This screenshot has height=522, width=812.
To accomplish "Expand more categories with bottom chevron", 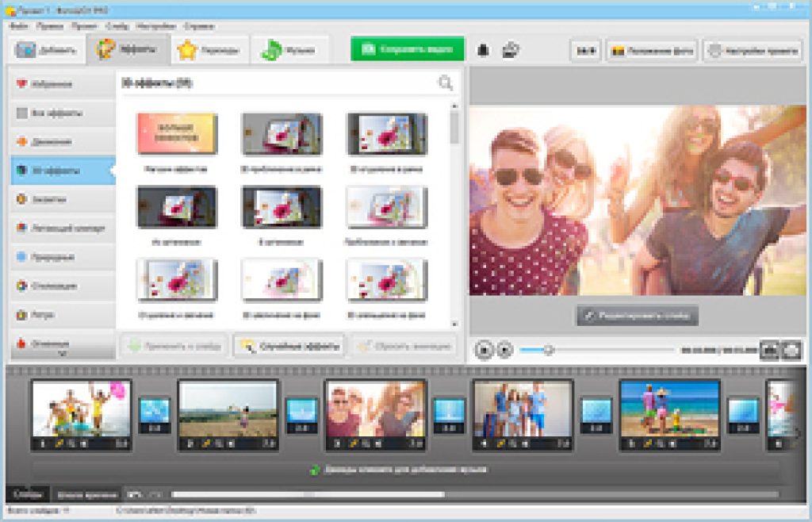I will (x=63, y=354).
